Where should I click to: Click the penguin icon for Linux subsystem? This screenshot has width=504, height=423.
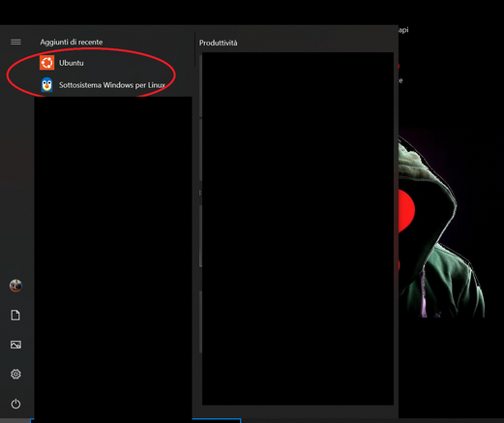coord(47,85)
